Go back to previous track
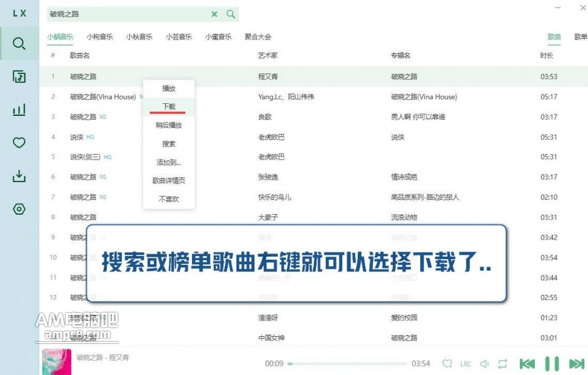Screen dimensions: 588x375 [527, 364]
